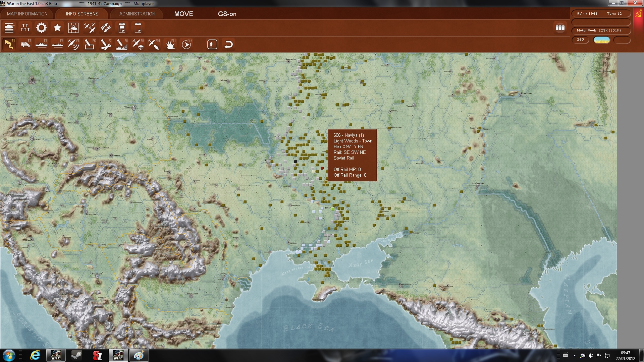The width and height of the screenshot is (644, 362).
Task: Select the F11 explosion mode icon
Action: (170, 44)
